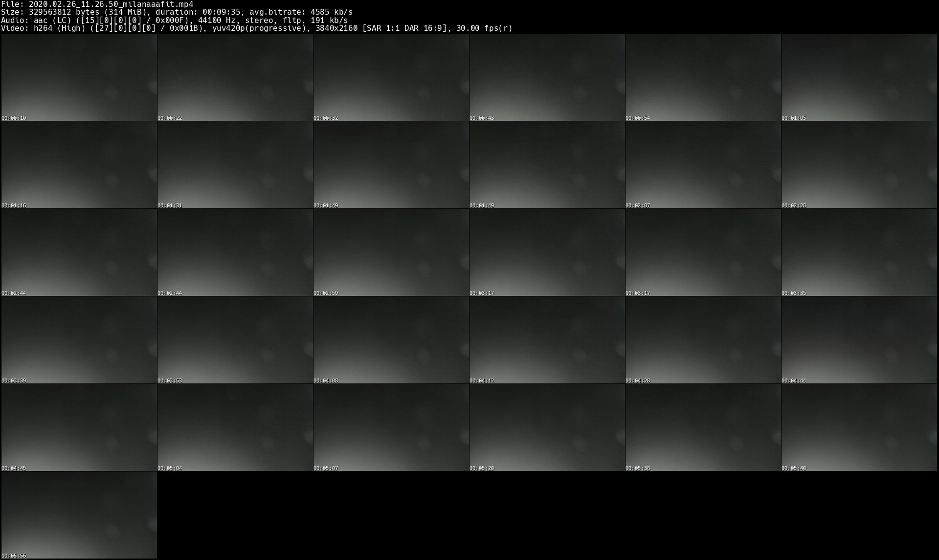Select the frame stamped 00:05:20
939x560 pixels.
tap(547, 427)
